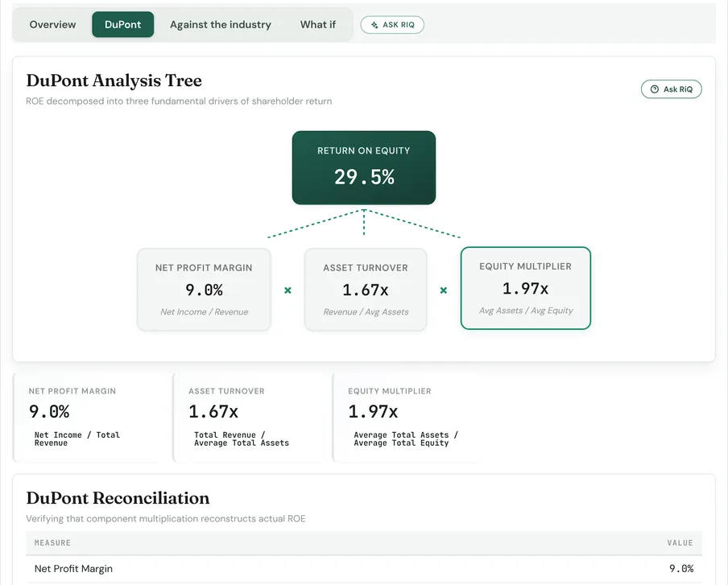728x585 pixels.
Task: Click 'Average Total Assets / Average Total Equity' text
Action: tap(406, 439)
